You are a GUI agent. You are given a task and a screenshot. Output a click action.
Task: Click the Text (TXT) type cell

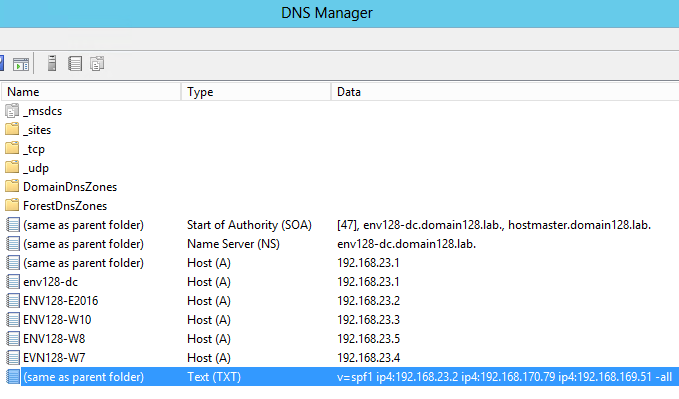click(x=214, y=377)
